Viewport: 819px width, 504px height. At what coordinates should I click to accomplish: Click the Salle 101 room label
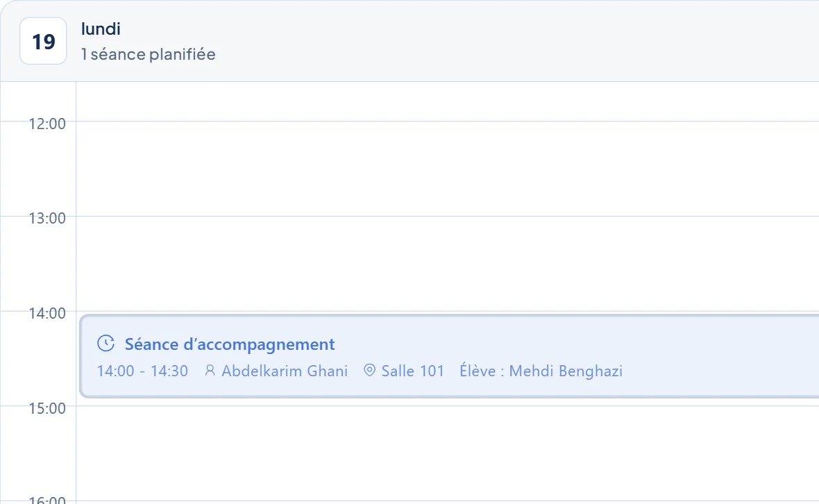pos(413,371)
